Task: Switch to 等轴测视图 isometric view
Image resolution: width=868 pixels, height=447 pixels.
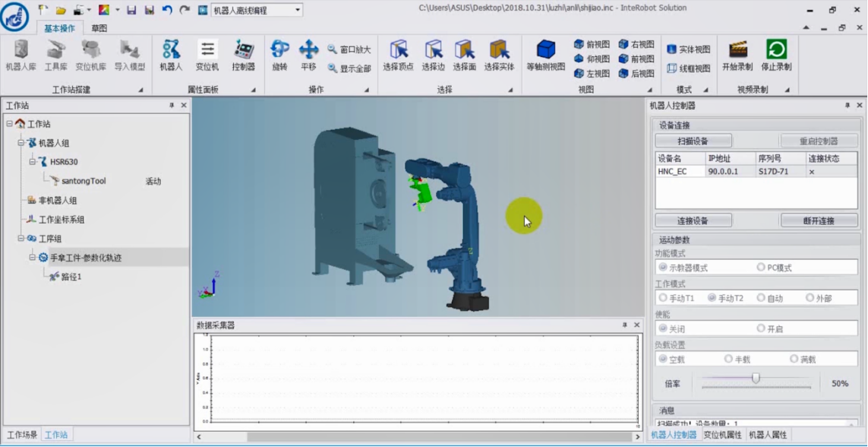Action: [546, 55]
